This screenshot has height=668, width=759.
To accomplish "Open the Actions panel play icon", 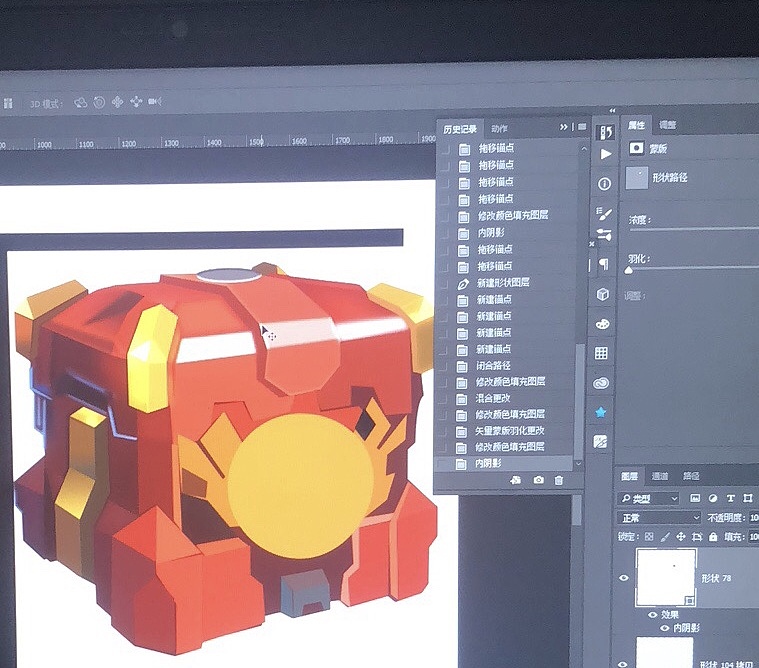I will click(x=605, y=154).
